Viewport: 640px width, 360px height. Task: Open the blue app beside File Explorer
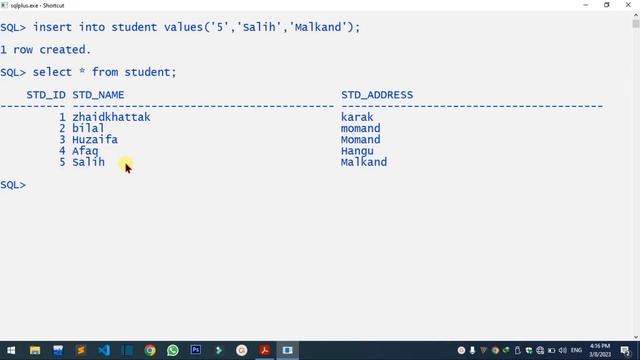tap(58, 350)
